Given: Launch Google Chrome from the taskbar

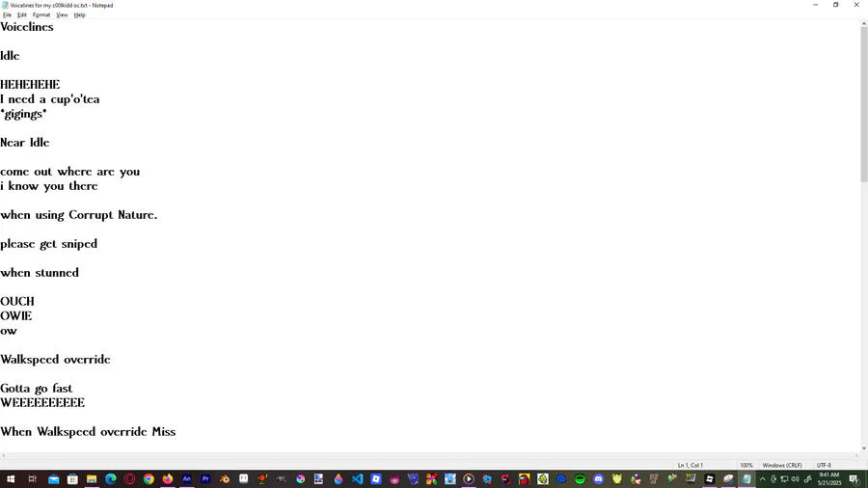Looking at the screenshot, I should pos(149,479).
